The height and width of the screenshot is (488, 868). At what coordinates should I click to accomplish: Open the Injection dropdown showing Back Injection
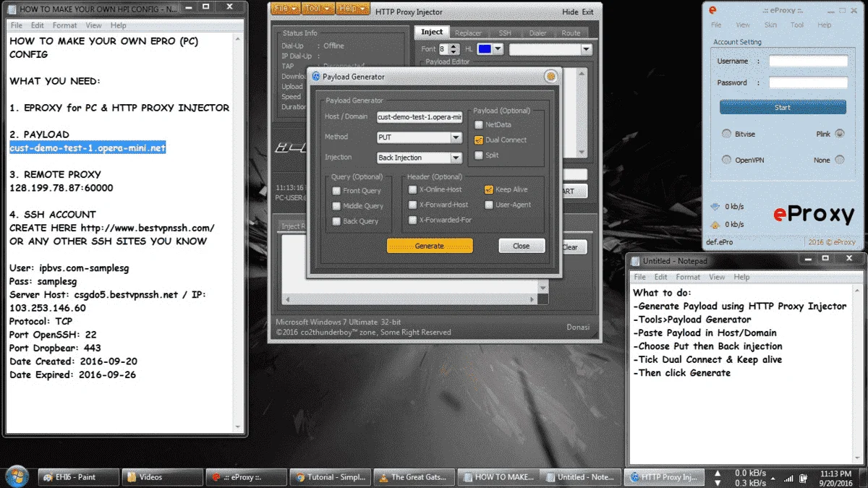point(420,158)
